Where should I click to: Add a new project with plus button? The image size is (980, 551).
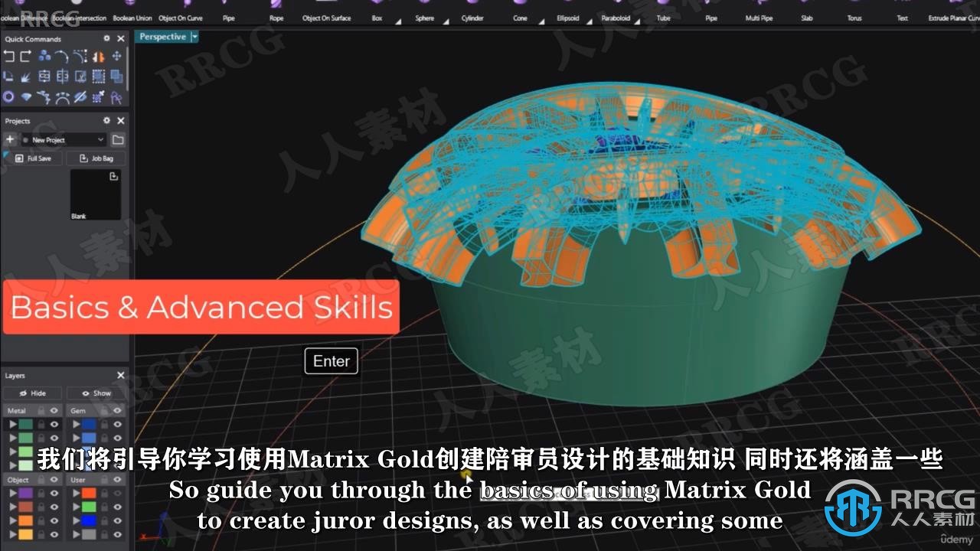(10, 139)
